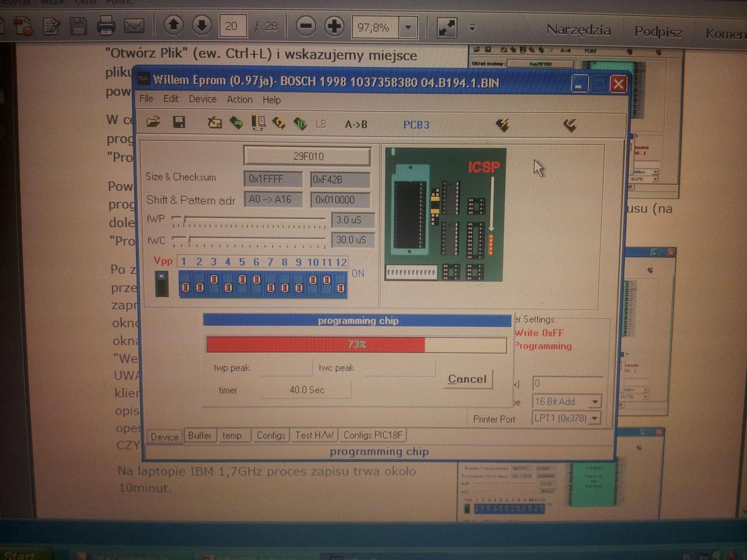Toggle DIP switch 11
747x560 pixels.
(x=327, y=284)
